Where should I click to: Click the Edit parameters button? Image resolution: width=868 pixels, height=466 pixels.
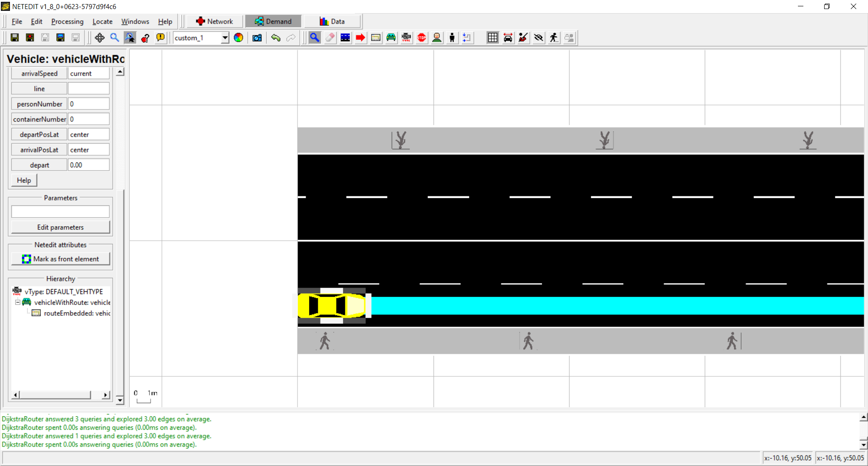(61, 227)
